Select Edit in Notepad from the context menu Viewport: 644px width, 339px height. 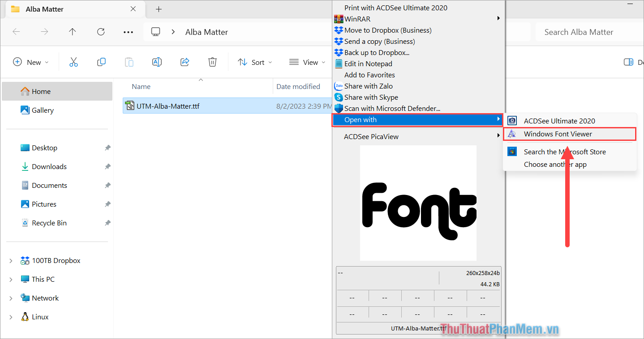368,64
